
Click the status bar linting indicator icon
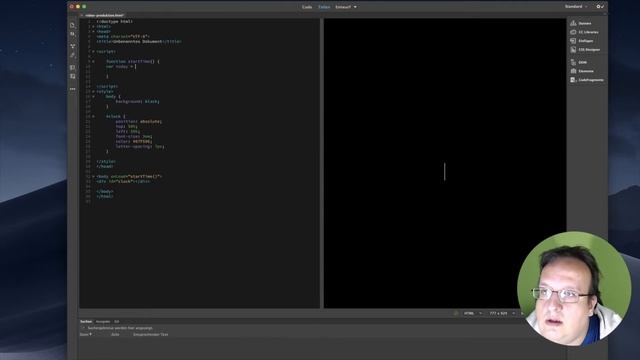pyautogui.click(x=456, y=313)
